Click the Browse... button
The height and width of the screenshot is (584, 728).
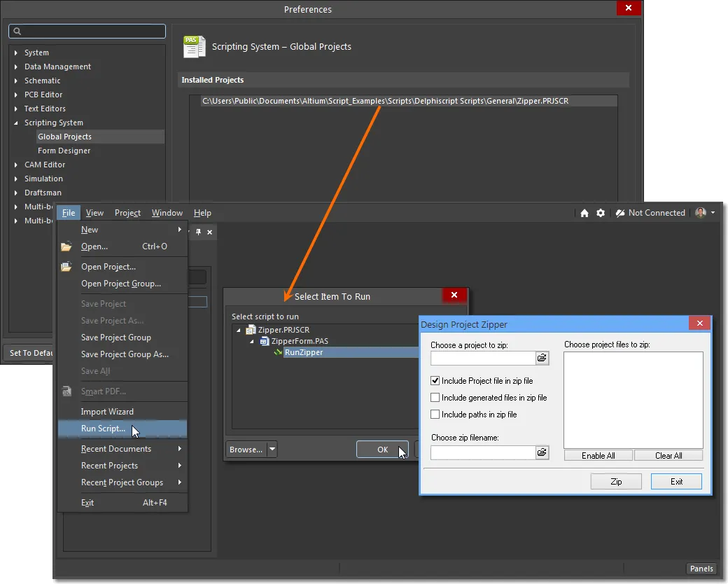(246, 450)
